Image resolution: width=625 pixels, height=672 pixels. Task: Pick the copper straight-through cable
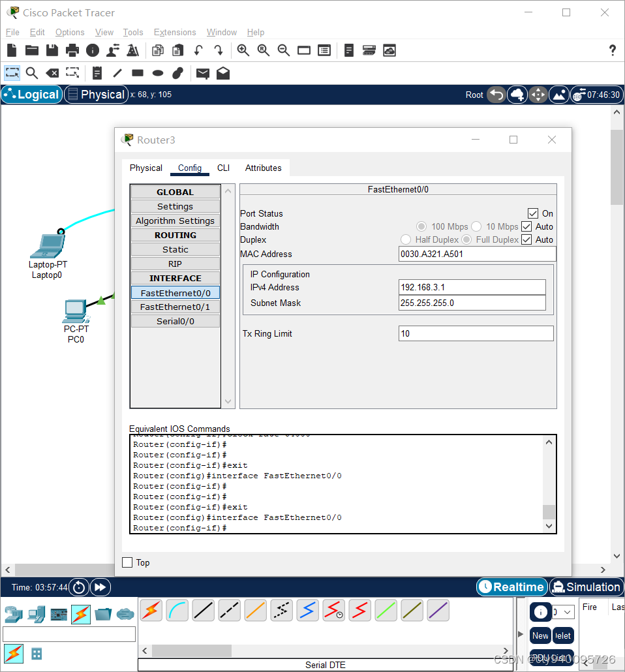pos(203,610)
